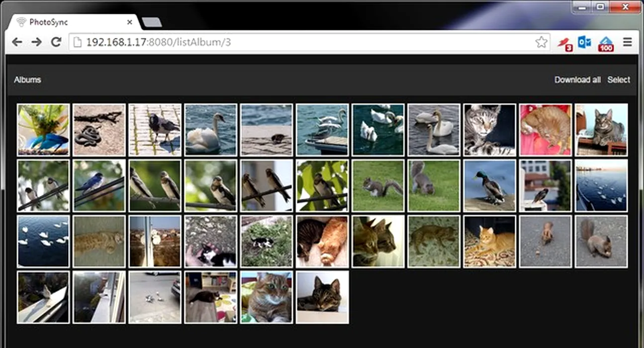Viewport: 644px width, 348px height.
Task: Open the orange cat on patterned rug photo
Action: tap(489, 241)
